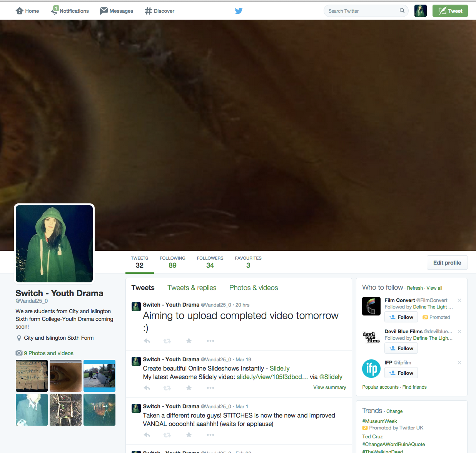Viewport: 476px width, 453px height.
Task: Dismiss the Devil Blue Films suggestion
Action: [x=459, y=331]
